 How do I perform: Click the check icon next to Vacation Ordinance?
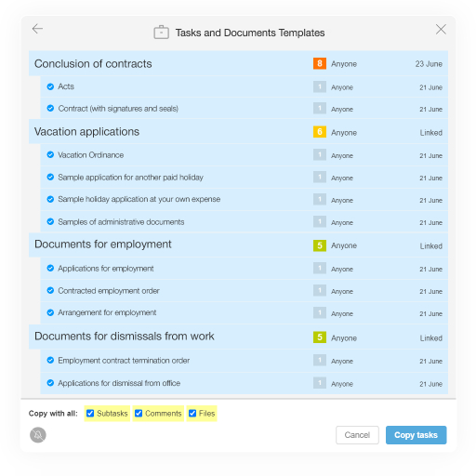point(50,154)
